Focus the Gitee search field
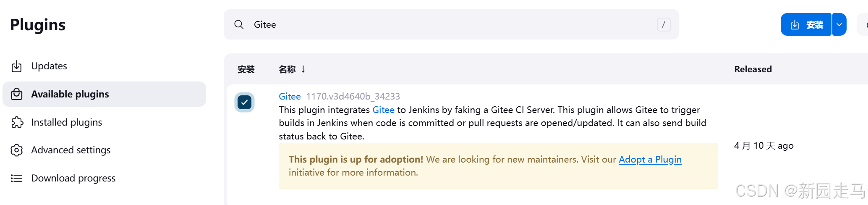 (451, 24)
